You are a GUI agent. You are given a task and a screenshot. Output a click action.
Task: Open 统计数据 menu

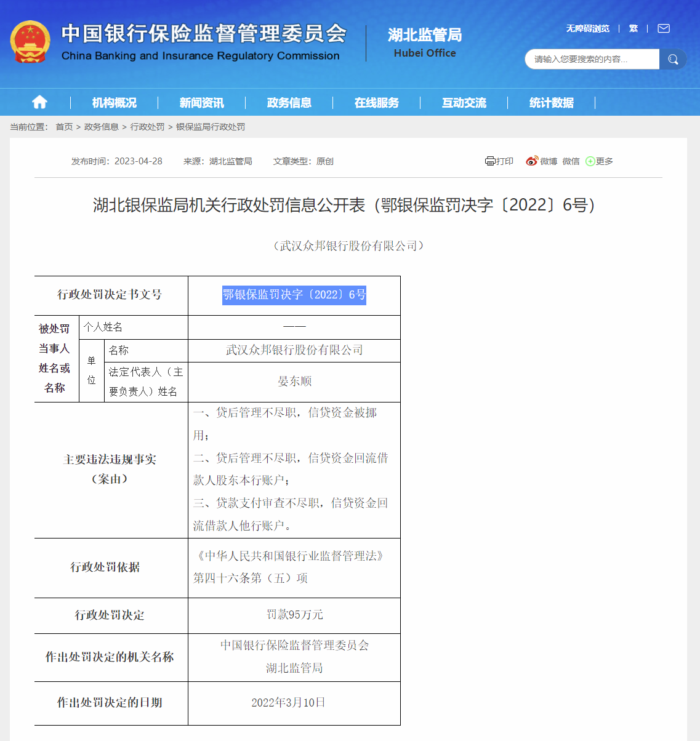point(552,103)
